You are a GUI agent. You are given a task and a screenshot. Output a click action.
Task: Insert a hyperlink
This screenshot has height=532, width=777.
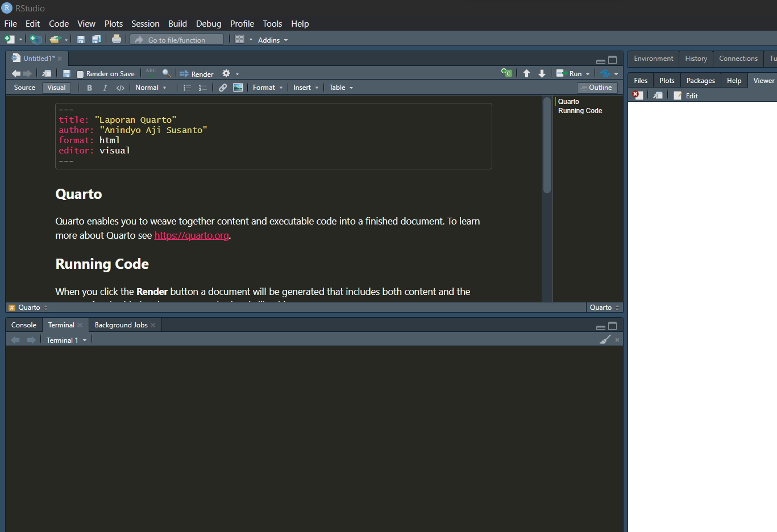(x=223, y=88)
